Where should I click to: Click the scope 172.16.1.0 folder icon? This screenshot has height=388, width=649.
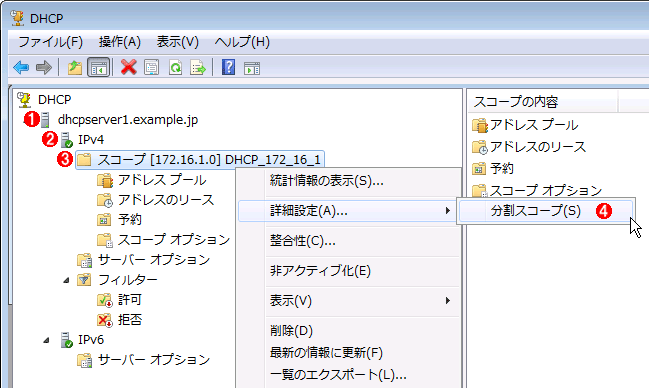(x=84, y=160)
